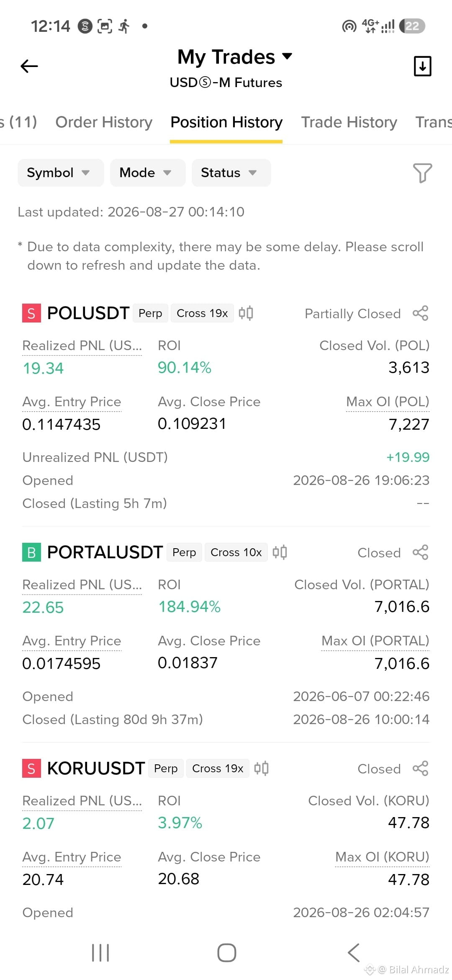
Task: Tap Realized PNL label for POLUSDT
Action: 82,346
